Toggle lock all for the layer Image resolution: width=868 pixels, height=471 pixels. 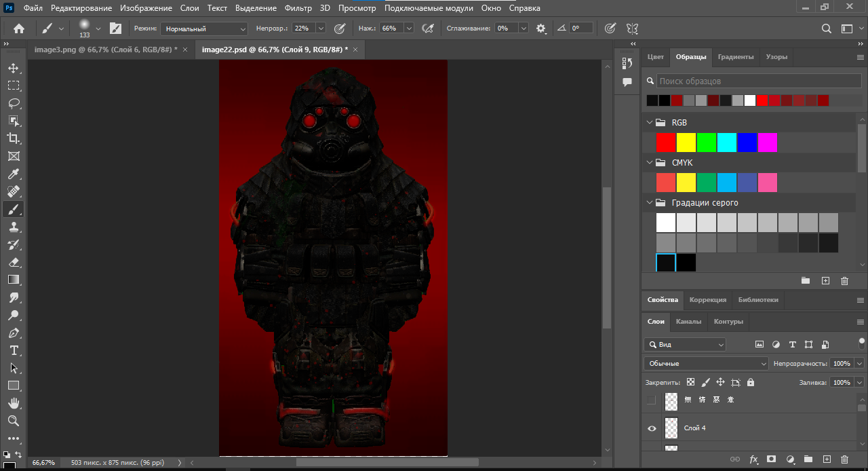pos(750,382)
